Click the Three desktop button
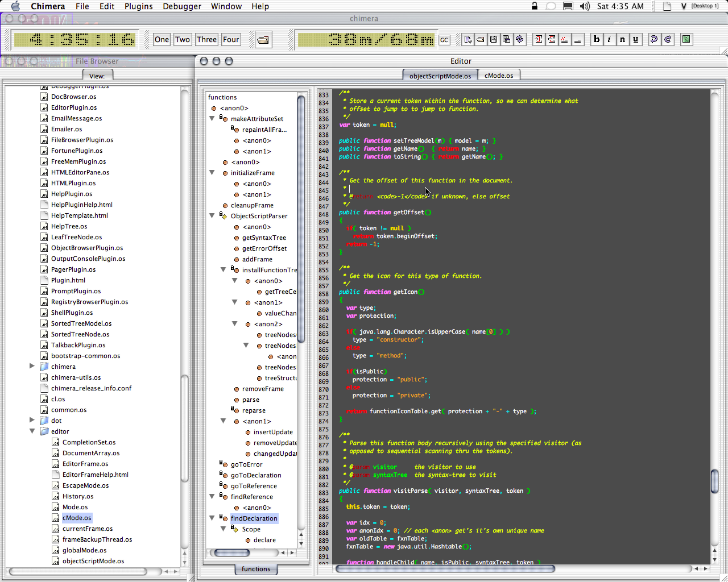The image size is (728, 582). coord(206,39)
